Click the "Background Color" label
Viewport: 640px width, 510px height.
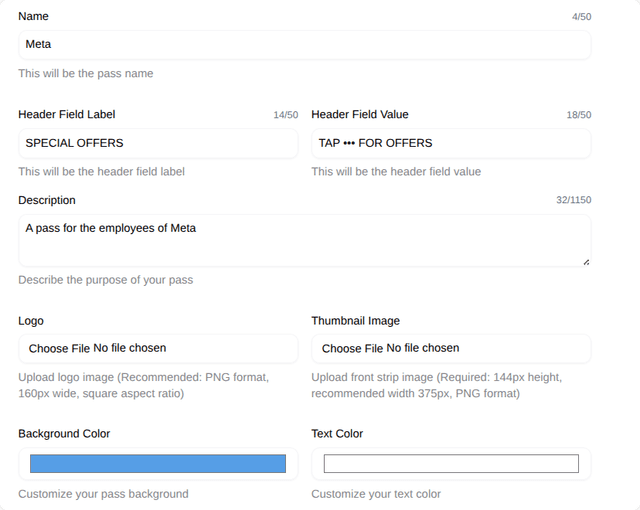[x=64, y=434]
